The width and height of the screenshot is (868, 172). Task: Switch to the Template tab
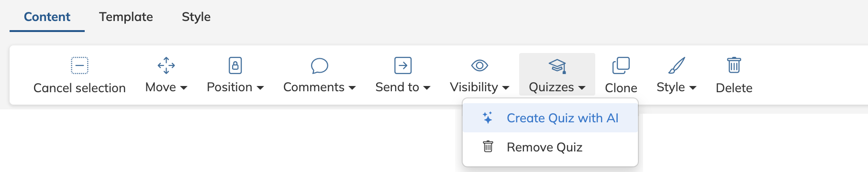tap(126, 17)
